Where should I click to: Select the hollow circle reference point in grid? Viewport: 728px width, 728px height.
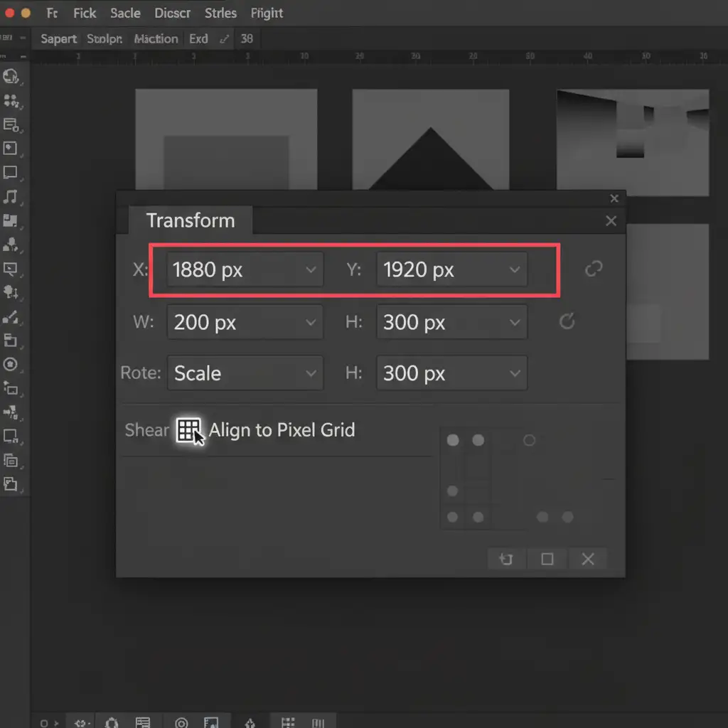pos(529,441)
